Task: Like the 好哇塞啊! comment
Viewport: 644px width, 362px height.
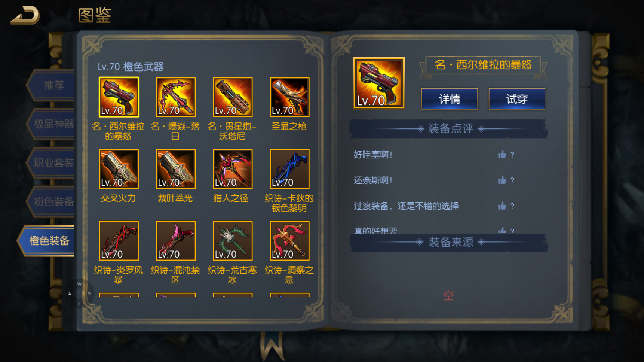Action: (x=502, y=155)
